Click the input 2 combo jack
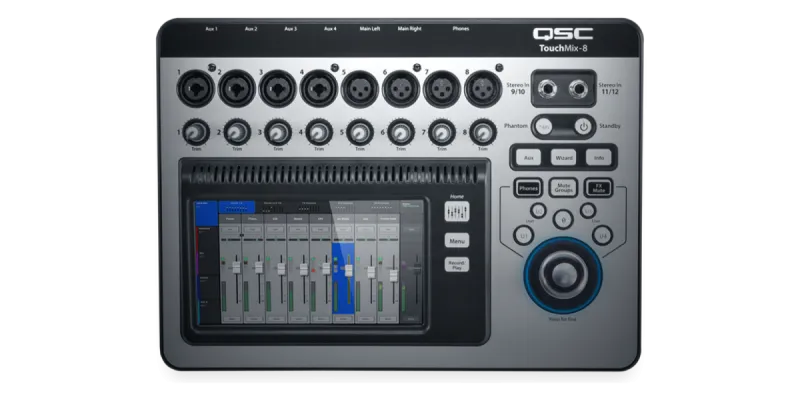 click(x=237, y=89)
